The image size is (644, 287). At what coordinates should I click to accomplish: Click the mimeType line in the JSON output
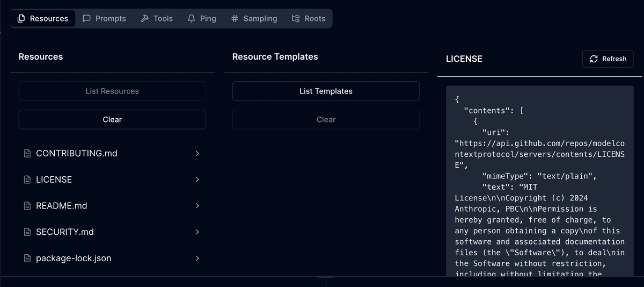coord(539,176)
